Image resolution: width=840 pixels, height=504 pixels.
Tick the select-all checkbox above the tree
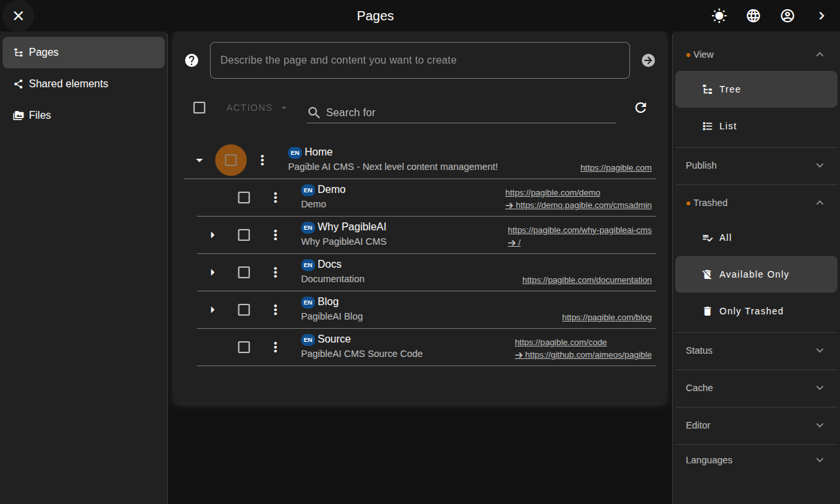[199, 108]
